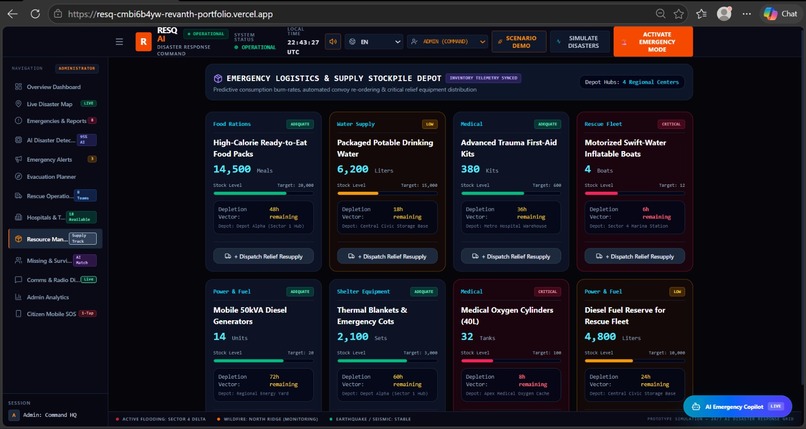Click the Missing & Survivors people icon
Viewport: 806px width, 429px height.
click(x=19, y=260)
